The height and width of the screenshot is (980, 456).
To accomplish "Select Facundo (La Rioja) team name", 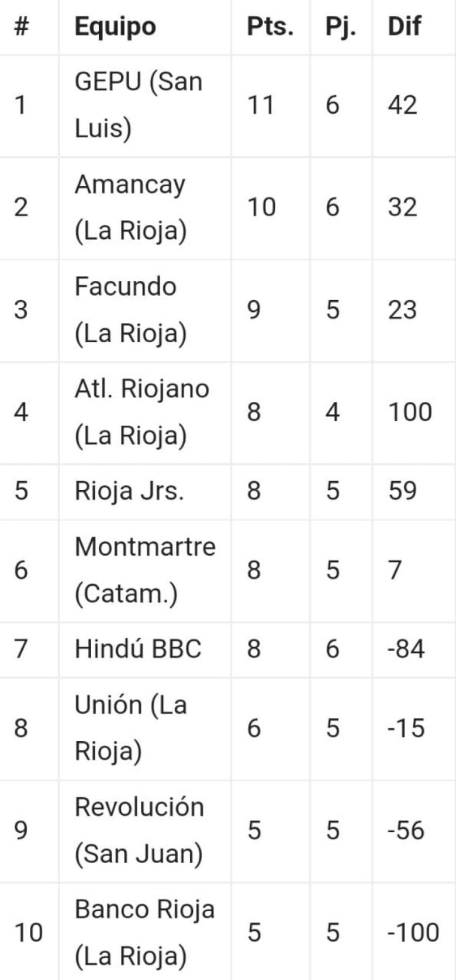I will 130,310.
